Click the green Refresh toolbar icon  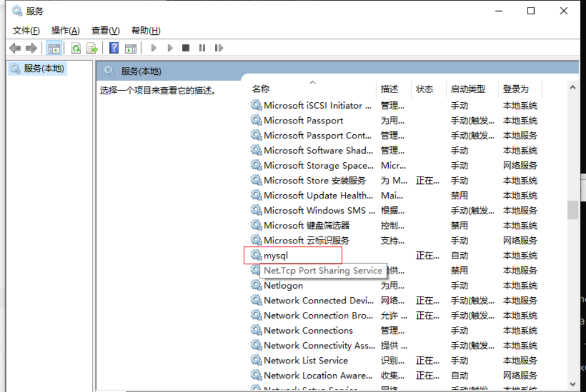(76, 48)
